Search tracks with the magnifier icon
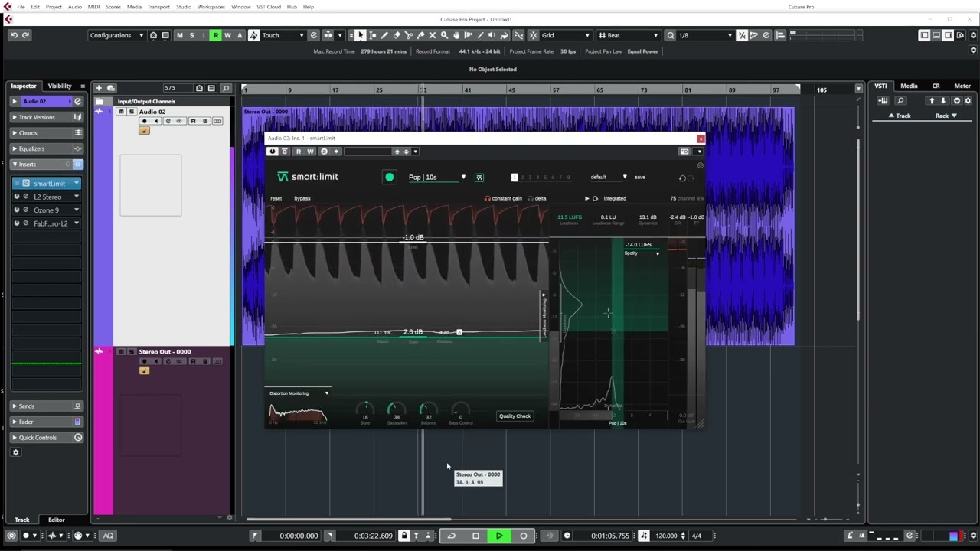The height and width of the screenshot is (551, 980). point(225,88)
